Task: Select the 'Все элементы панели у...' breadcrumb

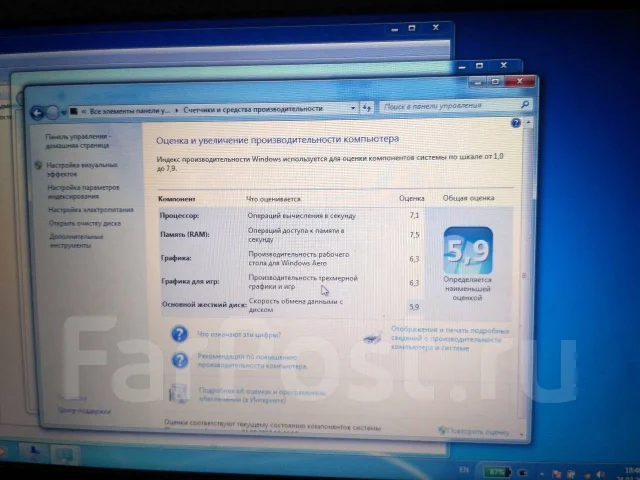Action: pos(130,111)
